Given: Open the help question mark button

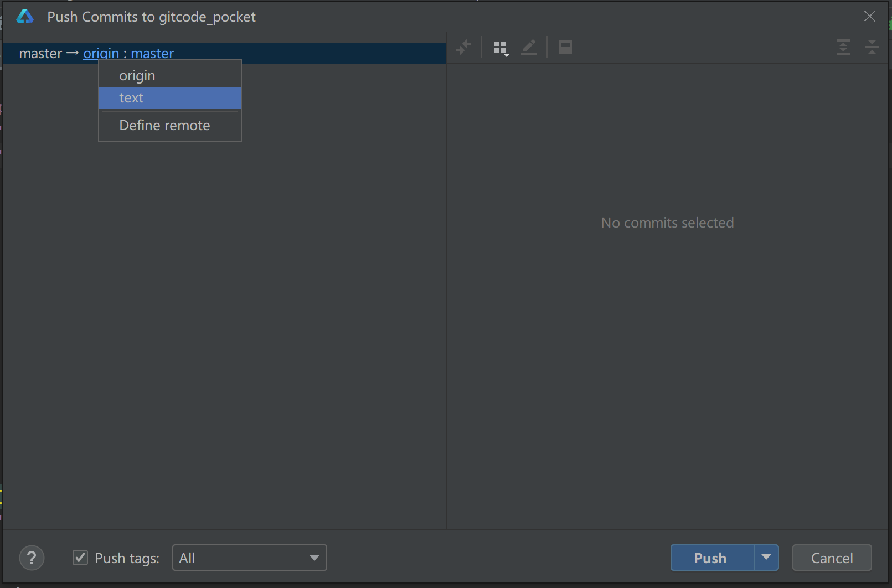Looking at the screenshot, I should [x=32, y=558].
